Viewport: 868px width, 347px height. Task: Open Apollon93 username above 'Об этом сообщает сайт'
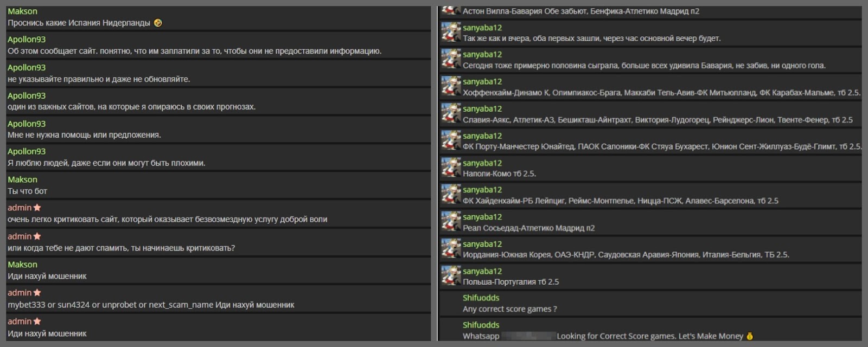(x=27, y=39)
